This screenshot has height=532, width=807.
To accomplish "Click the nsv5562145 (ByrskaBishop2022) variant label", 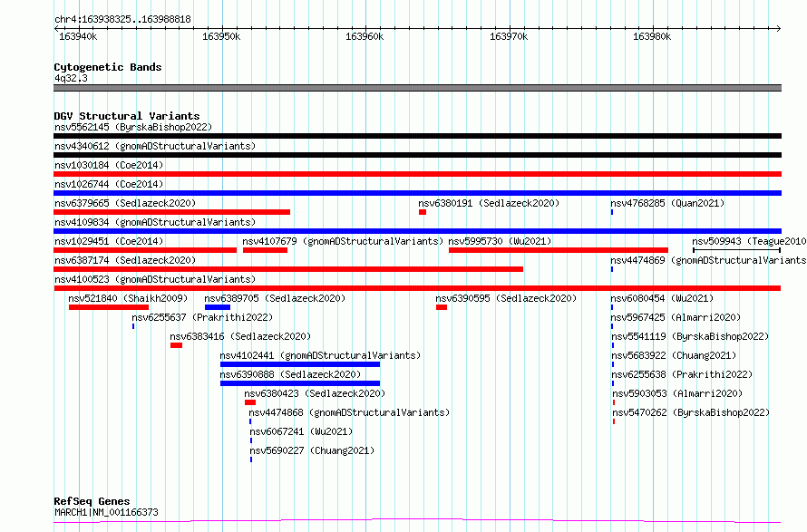I will tap(133, 127).
